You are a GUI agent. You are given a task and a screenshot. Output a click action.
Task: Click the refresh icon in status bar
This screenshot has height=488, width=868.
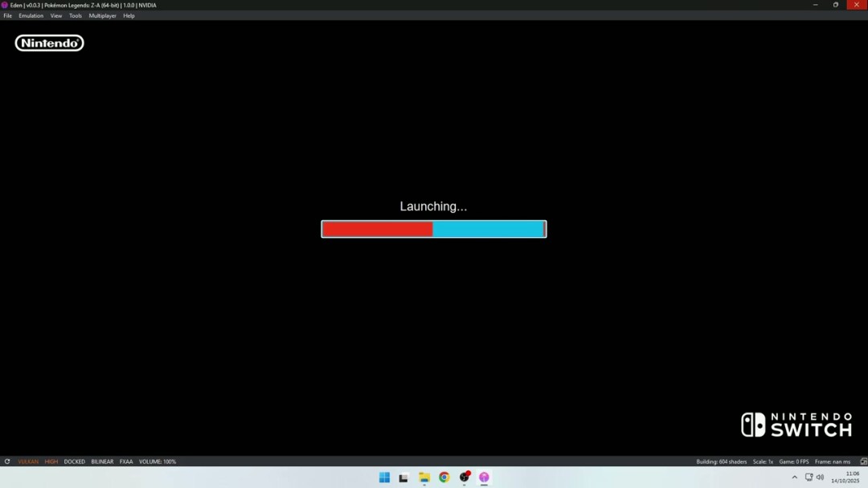[7, 461]
